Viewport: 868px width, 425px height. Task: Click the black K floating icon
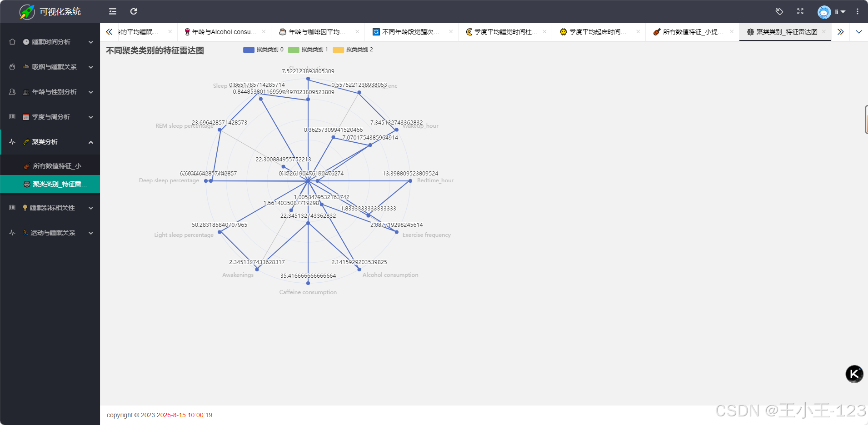[x=854, y=374]
